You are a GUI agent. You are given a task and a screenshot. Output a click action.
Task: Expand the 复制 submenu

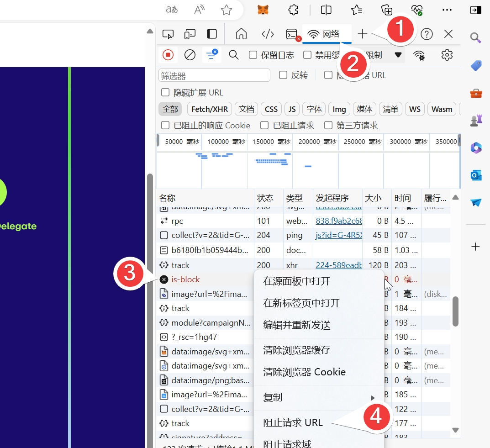(319, 398)
